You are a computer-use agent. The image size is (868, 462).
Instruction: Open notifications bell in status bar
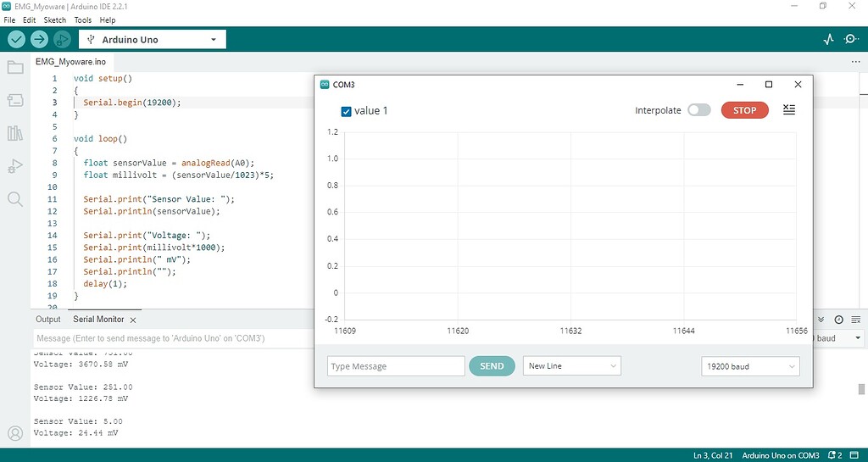tap(835, 455)
